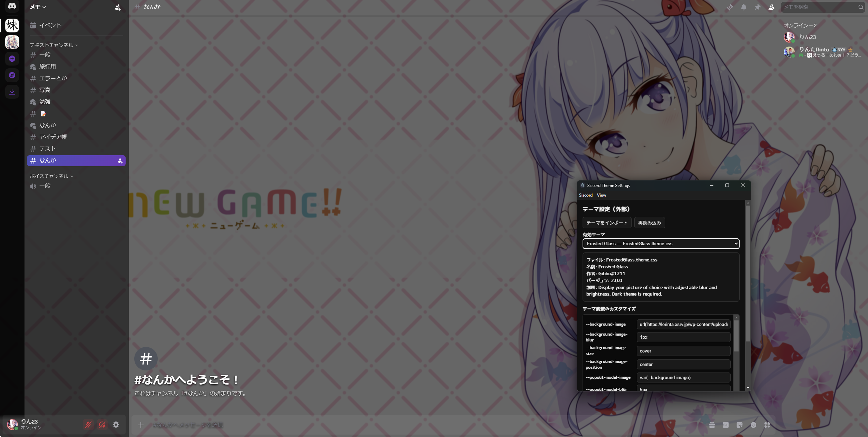Open the メモ server name dropdown
This screenshot has width=868, height=437.
click(38, 7)
